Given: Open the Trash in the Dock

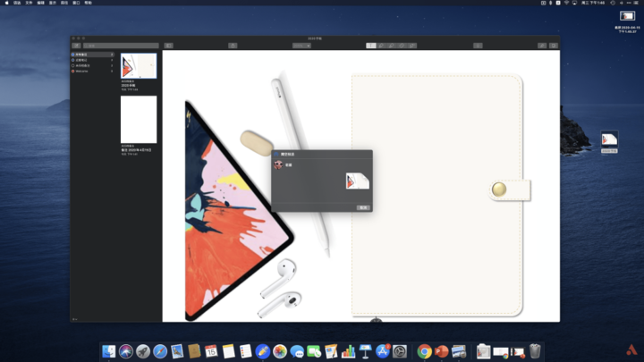Looking at the screenshot, I should (535, 351).
